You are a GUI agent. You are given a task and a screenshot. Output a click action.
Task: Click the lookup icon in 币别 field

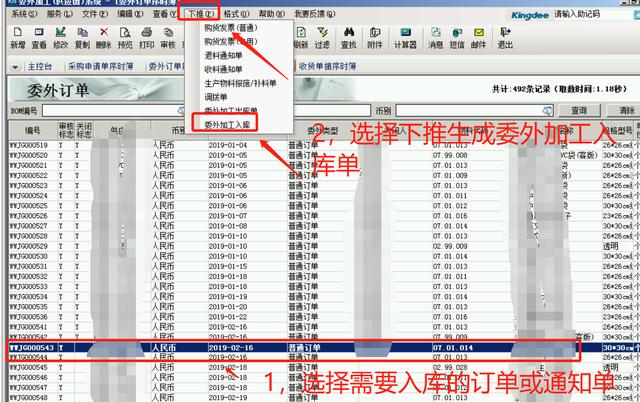pos(547,111)
